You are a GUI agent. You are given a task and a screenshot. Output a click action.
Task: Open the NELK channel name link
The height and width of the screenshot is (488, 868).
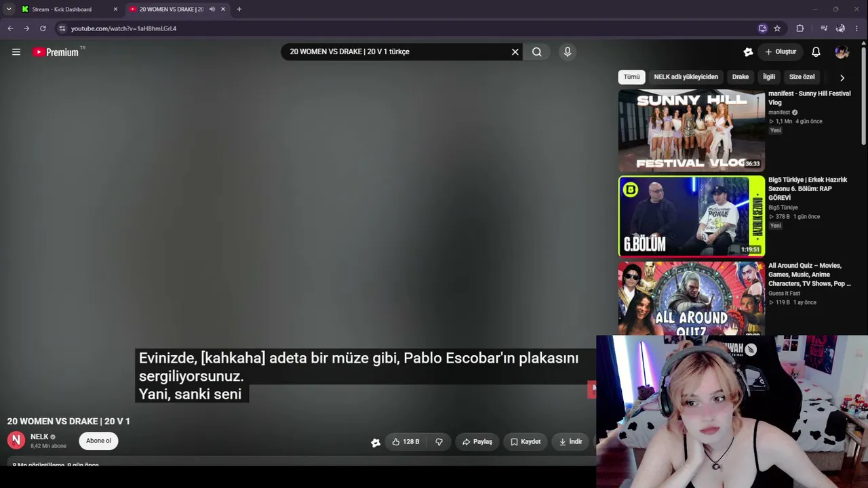[39, 437]
